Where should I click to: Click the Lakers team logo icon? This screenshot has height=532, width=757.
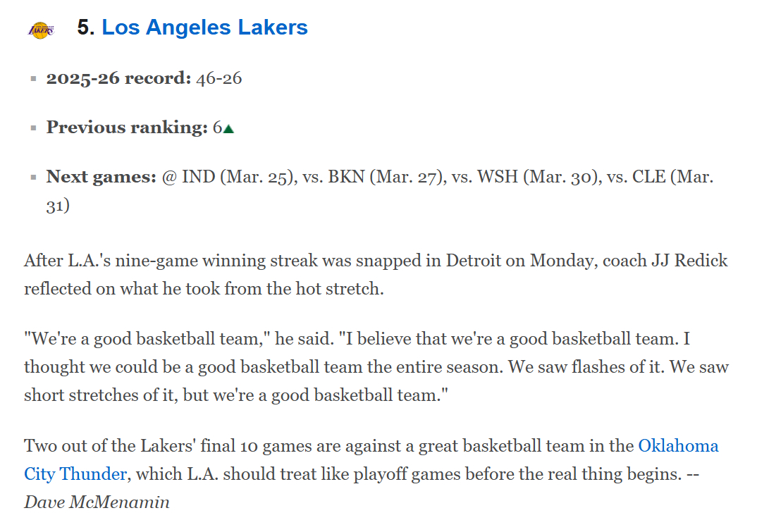tap(41, 30)
